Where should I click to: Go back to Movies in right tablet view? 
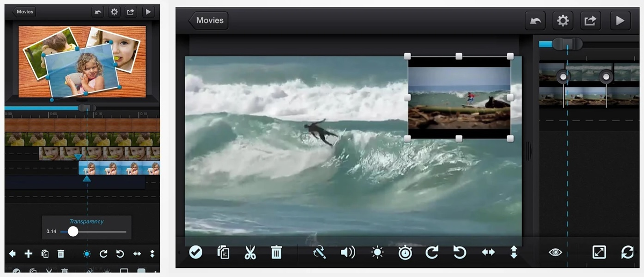[x=208, y=20]
